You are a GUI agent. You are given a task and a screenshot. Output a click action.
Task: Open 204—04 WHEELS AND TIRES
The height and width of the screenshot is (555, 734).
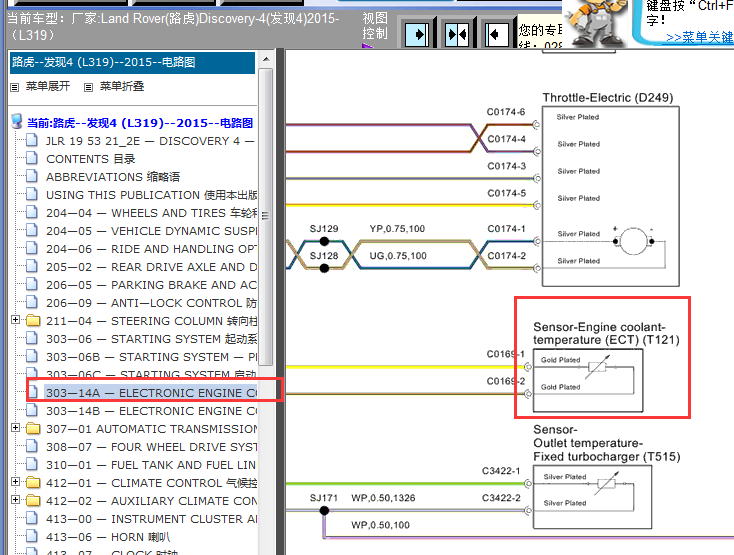coord(151,213)
